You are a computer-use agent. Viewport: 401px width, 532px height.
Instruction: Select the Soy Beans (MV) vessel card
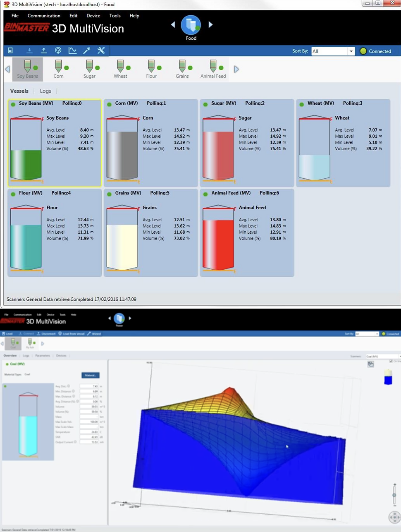tap(55, 143)
